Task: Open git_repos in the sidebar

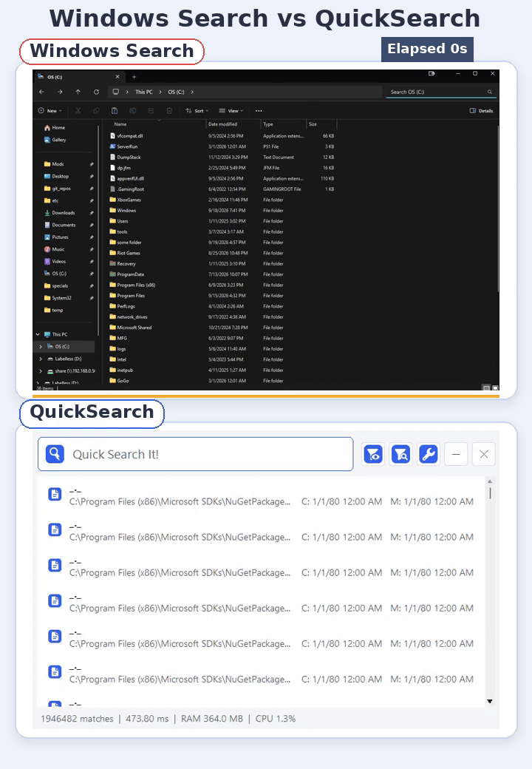Action: pos(58,189)
